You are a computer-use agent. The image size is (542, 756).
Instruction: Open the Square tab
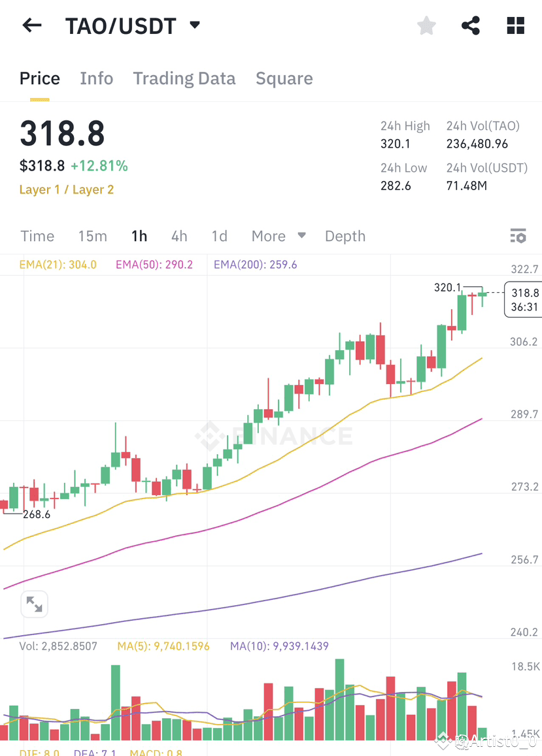click(284, 78)
